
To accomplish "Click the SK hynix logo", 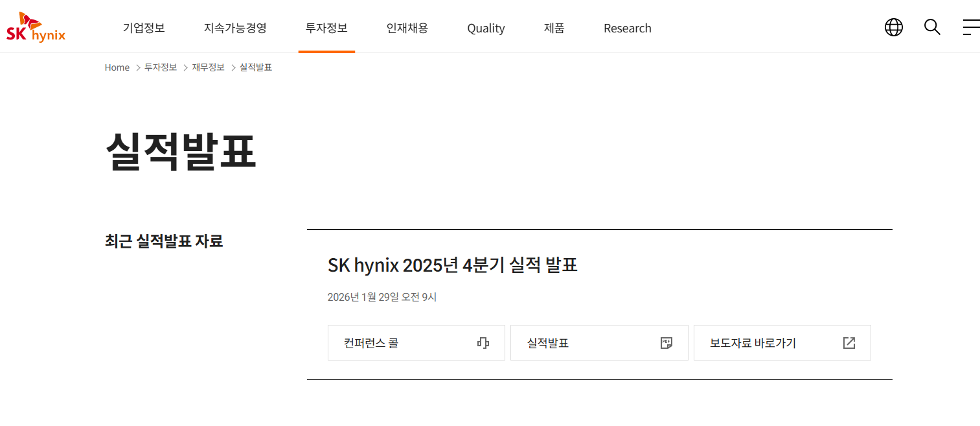I will pos(36,27).
